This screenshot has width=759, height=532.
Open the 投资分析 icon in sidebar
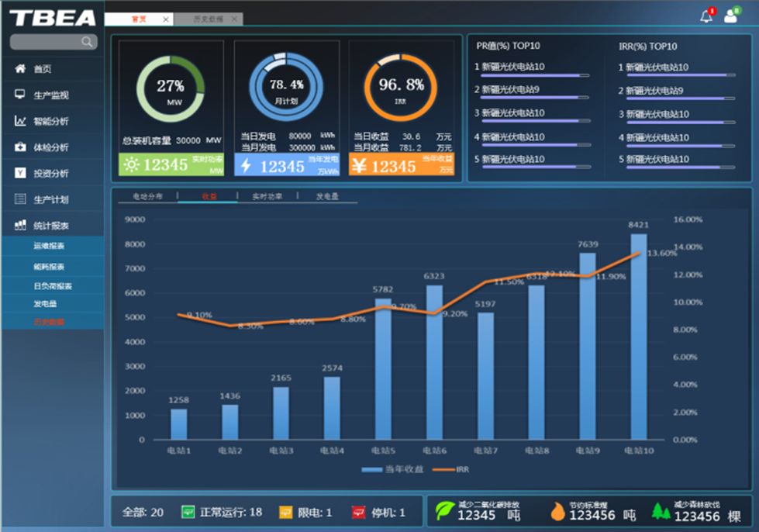20,173
